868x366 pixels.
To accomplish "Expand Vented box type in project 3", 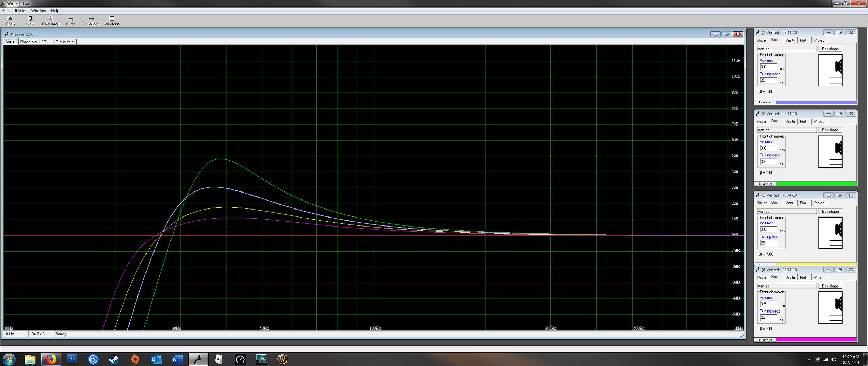I will (786, 212).
